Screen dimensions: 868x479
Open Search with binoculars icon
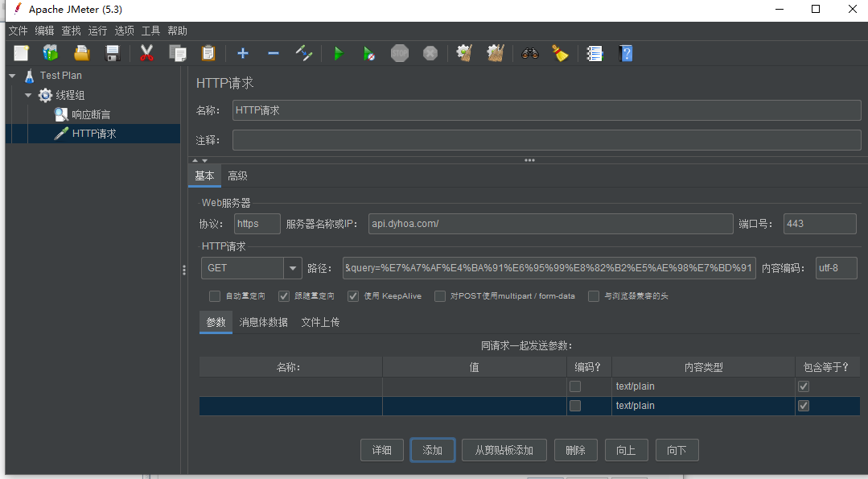[530, 53]
